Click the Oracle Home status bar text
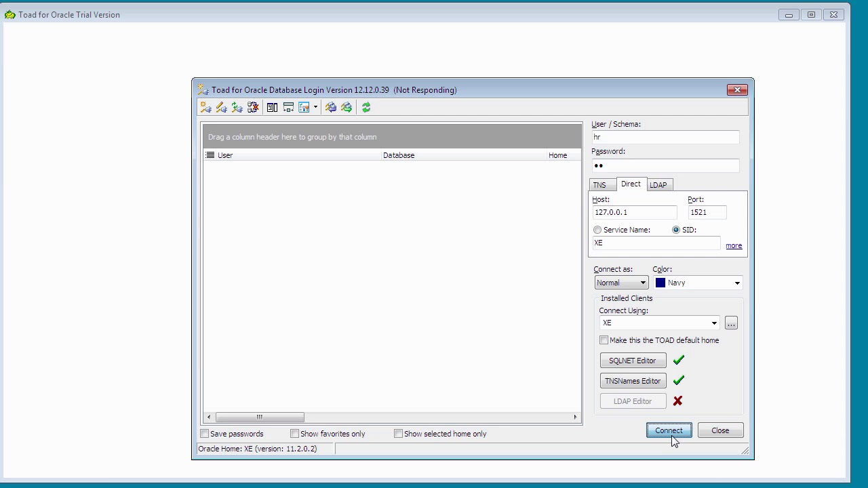Viewport: 868px width, 488px height. (258, 449)
